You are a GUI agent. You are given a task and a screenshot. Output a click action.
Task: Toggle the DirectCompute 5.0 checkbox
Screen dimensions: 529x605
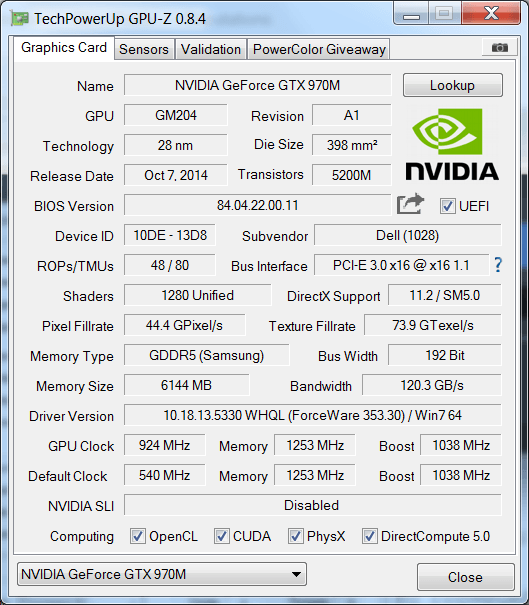(x=369, y=536)
